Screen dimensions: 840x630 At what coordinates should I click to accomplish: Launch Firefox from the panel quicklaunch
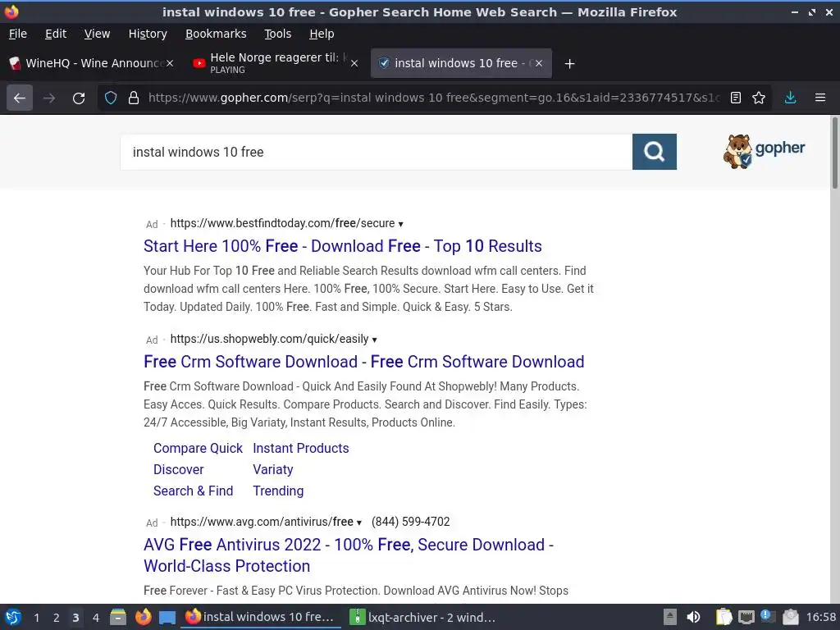point(143,617)
